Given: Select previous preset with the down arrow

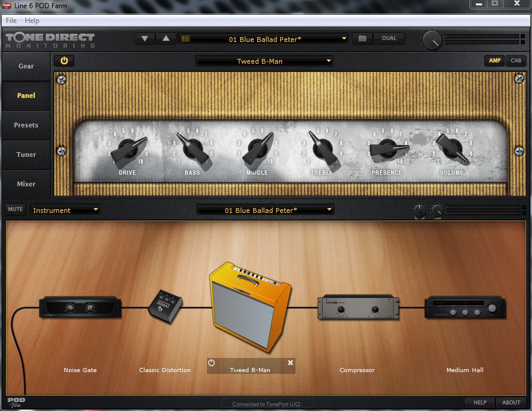Looking at the screenshot, I should pos(145,39).
